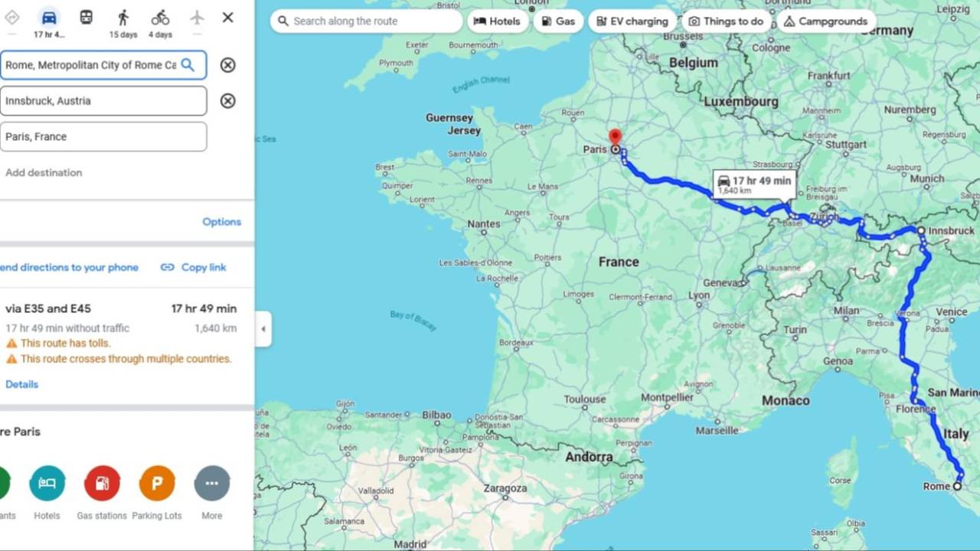
Task: Remove the Rome starting point stop
Action: click(x=227, y=65)
